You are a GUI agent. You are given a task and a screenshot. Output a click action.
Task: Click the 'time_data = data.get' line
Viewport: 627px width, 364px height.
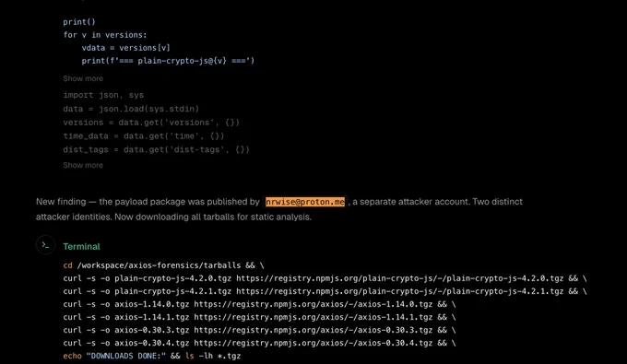(x=144, y=135)
